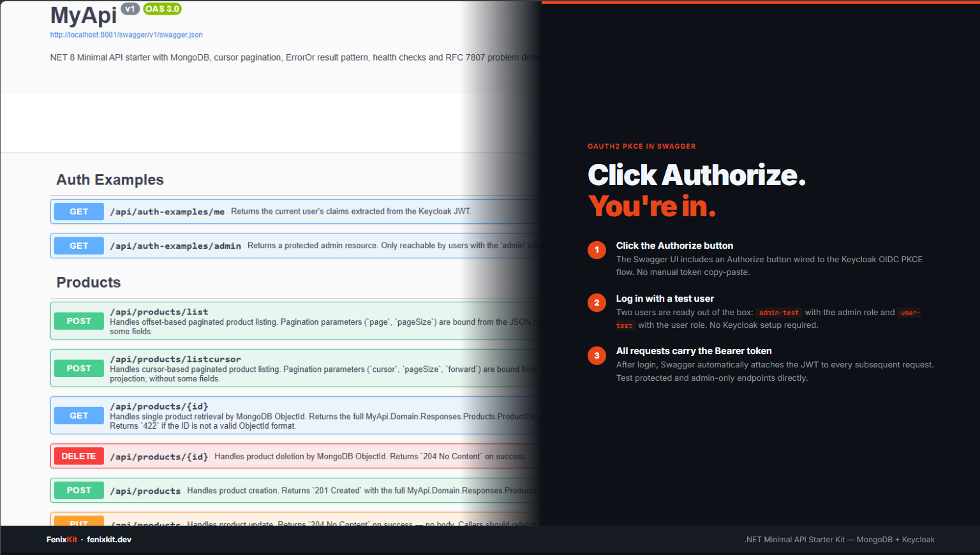Click the GET badge for /api/auth-examples/admin
Screen dimensions: 980x555
(79, 246)
